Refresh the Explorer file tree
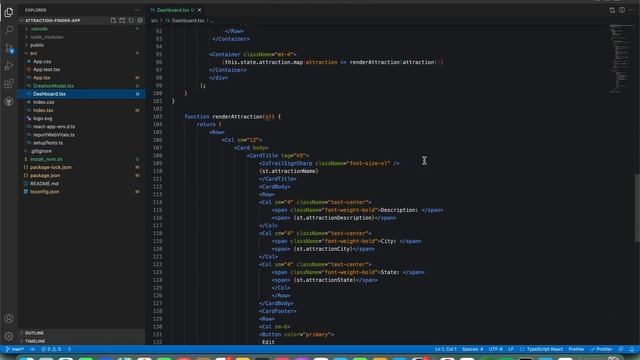This screenshot has height=360, width=640. coord(131,20)
